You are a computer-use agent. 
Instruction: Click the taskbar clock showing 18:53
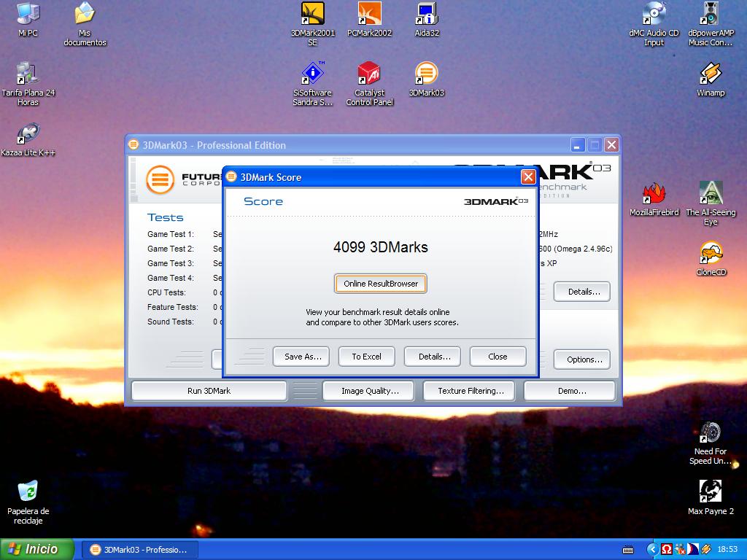[727, 550]
